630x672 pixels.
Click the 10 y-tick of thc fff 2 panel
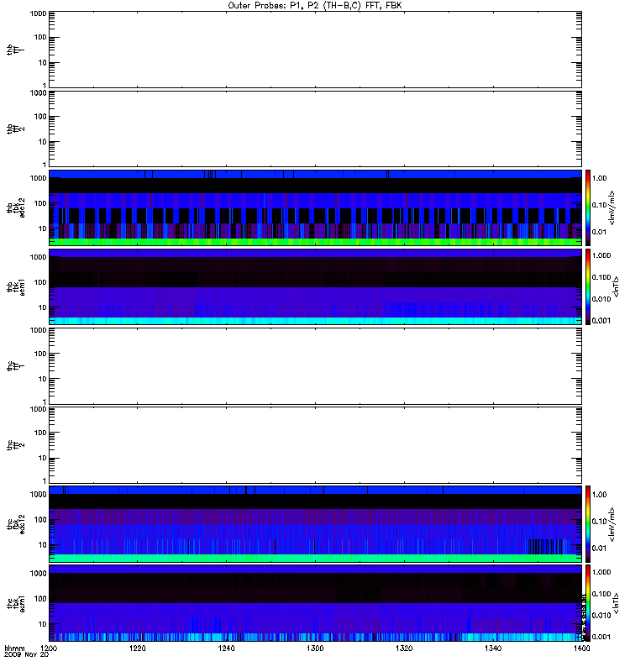pos(43,458)
